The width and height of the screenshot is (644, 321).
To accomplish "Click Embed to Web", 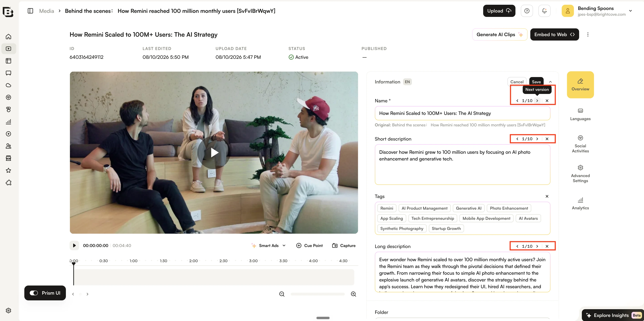I will [554, 34].
